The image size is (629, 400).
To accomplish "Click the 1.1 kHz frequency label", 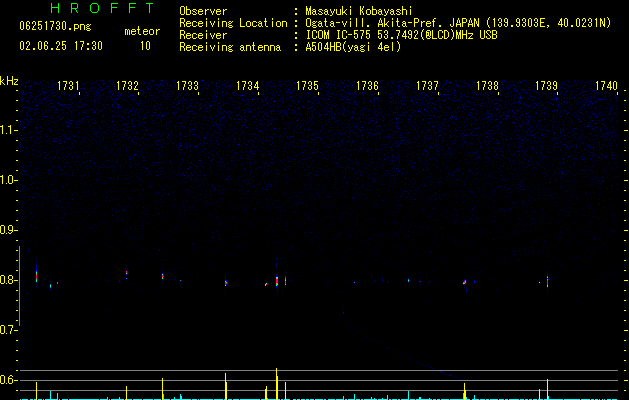I will click(8, 130).
